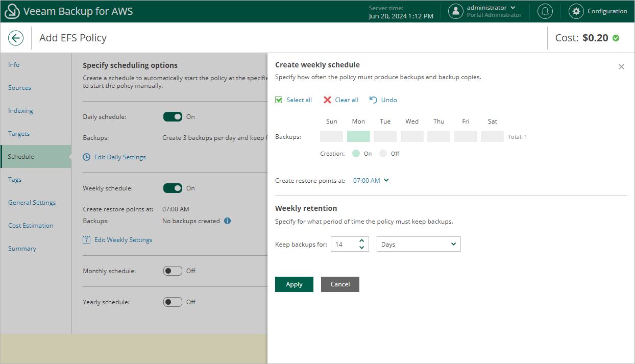Click the info icon beside No backups created
This screenshot has width=635, height=364.
[228, 221]
